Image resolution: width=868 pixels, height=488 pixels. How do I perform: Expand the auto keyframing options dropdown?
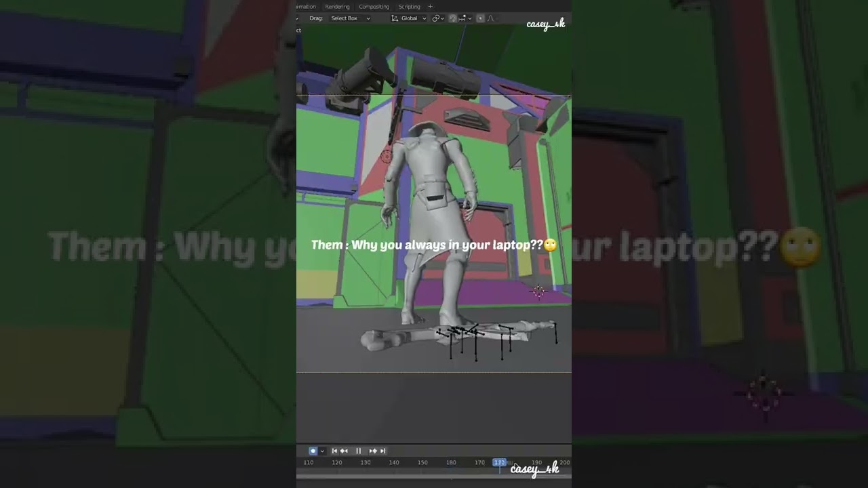click(322, 451)
